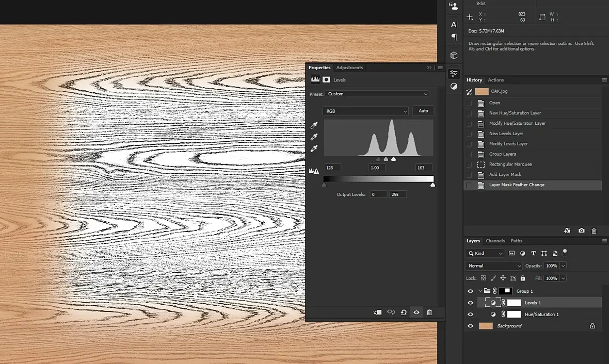
Task: Reset Levels adjustment to defaults
Action: (404, 312)
